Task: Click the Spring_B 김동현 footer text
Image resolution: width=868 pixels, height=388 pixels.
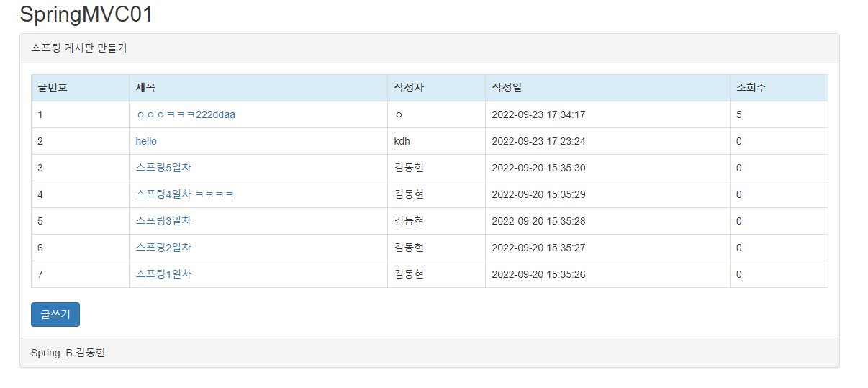Action: coord(68,353)
